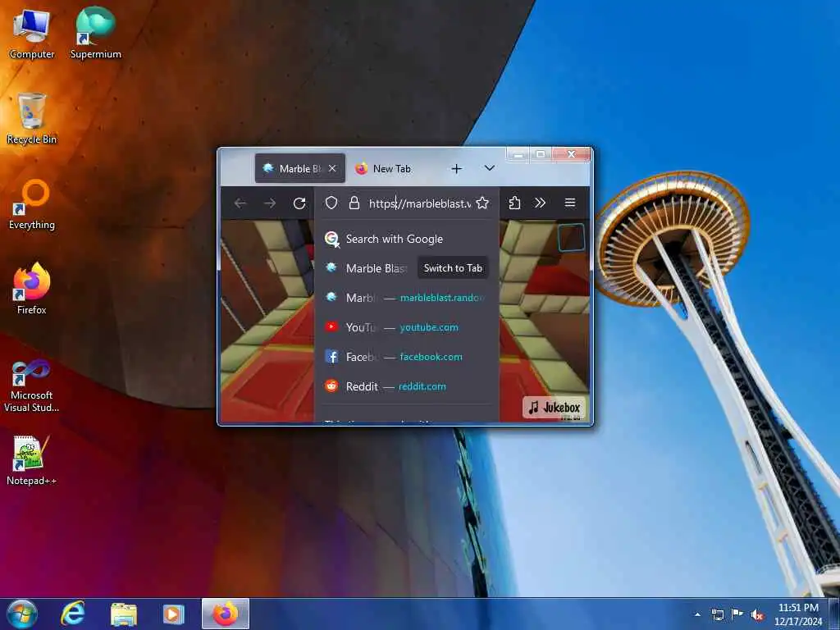Open Windows Media Player from taskbar
Image resolution: width=840 pixels, height=630 pixels.
174,614
